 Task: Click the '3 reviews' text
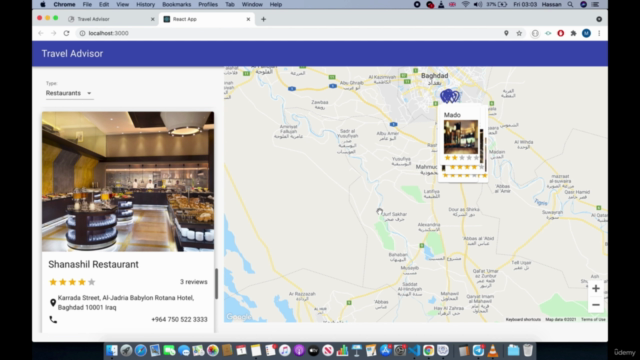click(x=193, y=282)
